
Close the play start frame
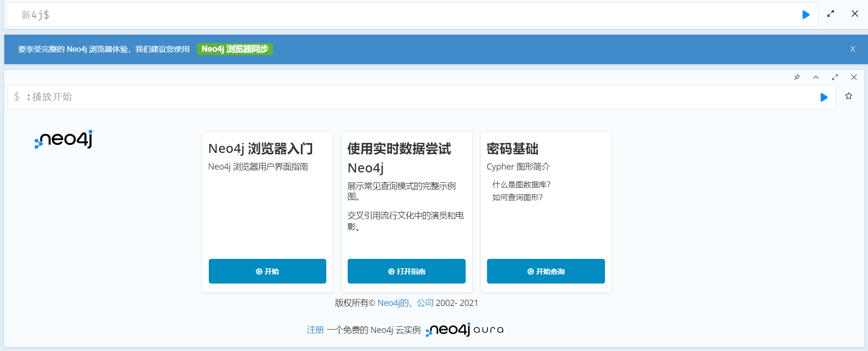point(854,77)
